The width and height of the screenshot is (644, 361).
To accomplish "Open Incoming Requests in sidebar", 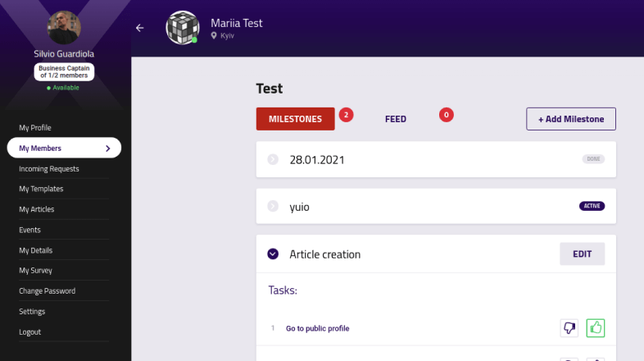I will (x=49, y=168).
